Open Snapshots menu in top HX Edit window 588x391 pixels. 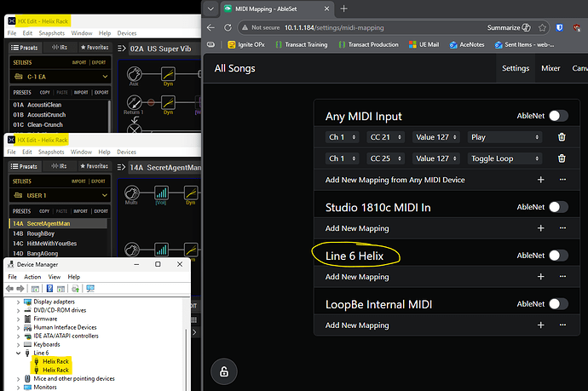(52, 33)
